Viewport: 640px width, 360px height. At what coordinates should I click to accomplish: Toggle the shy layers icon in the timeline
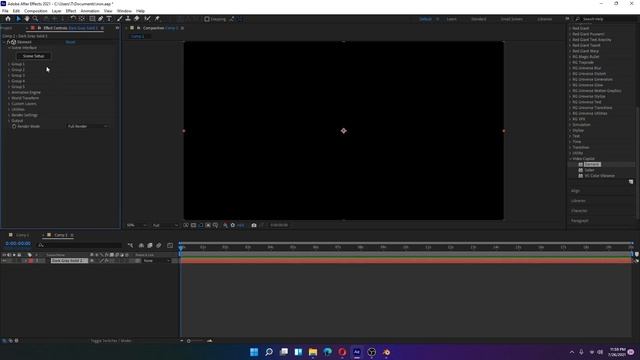tap(141, 245)
